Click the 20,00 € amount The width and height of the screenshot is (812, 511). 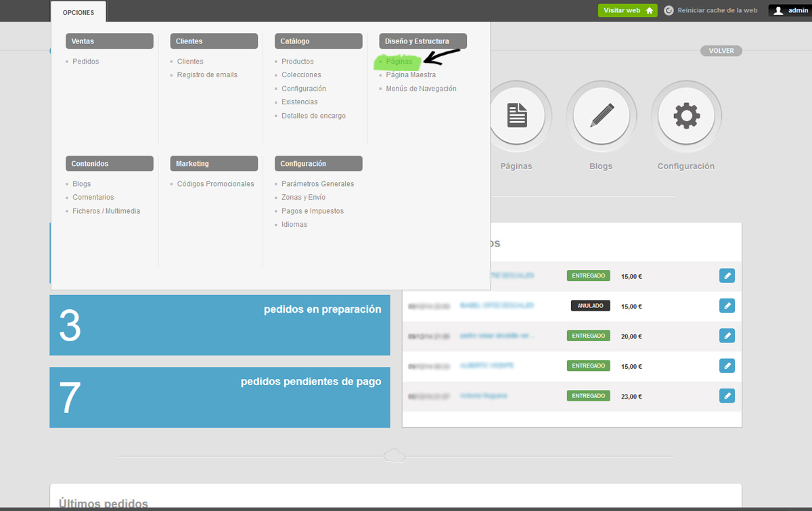point(631,336)
